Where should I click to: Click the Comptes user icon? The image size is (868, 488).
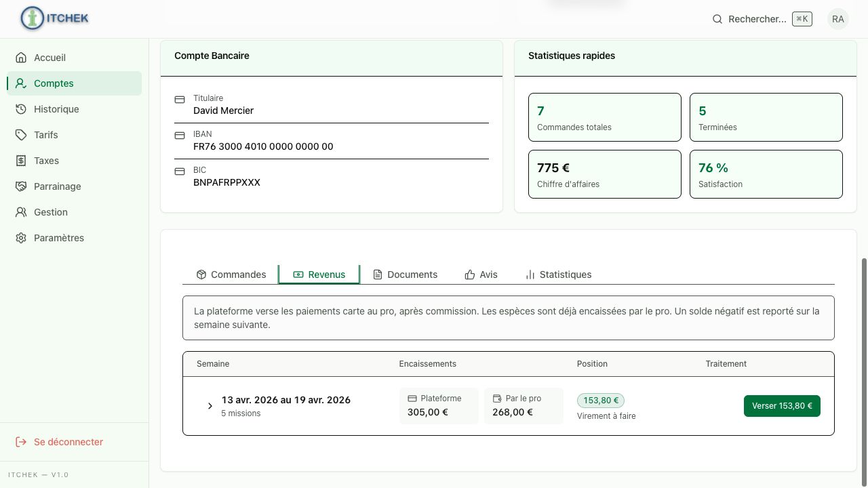point(21,83)
